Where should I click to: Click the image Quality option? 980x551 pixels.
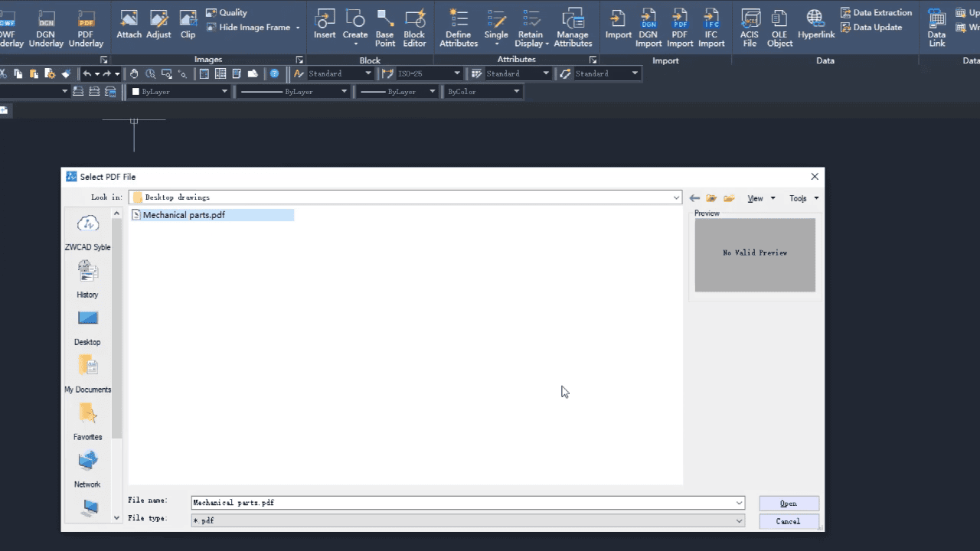[x=227, y=12]
